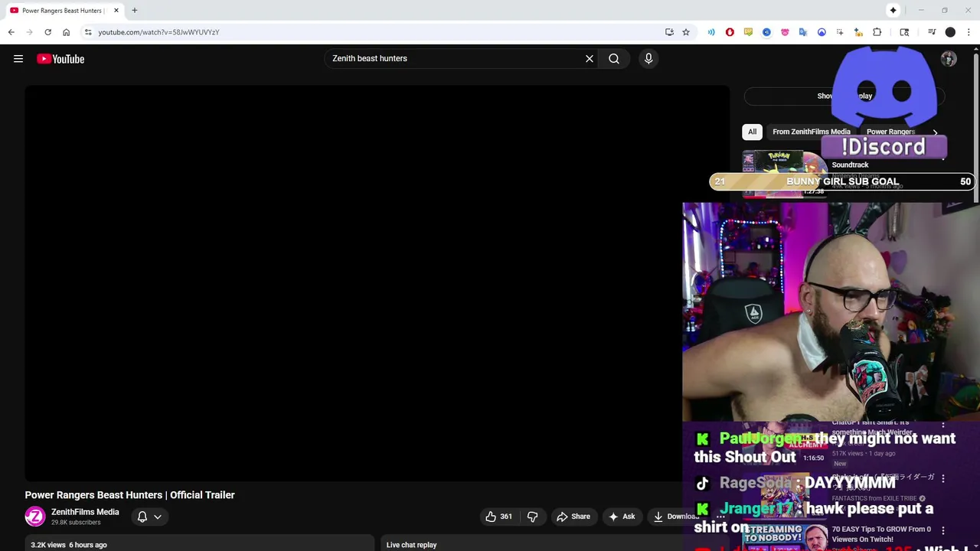980x551 pixels.
Task: Bookmark this page with the star
Action: tap(686, 32)
